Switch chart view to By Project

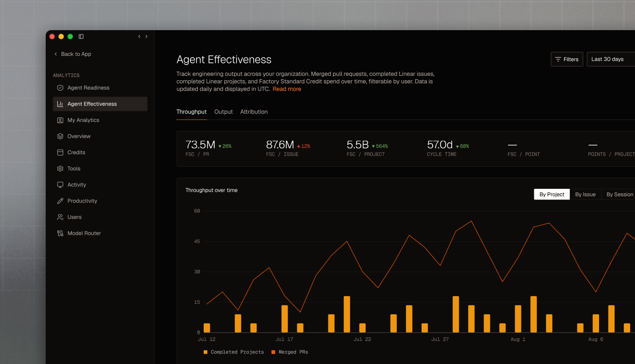click(552, 194)
